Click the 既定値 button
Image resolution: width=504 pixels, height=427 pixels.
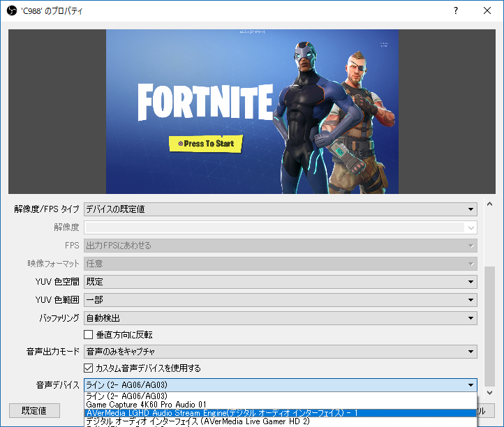34,411
